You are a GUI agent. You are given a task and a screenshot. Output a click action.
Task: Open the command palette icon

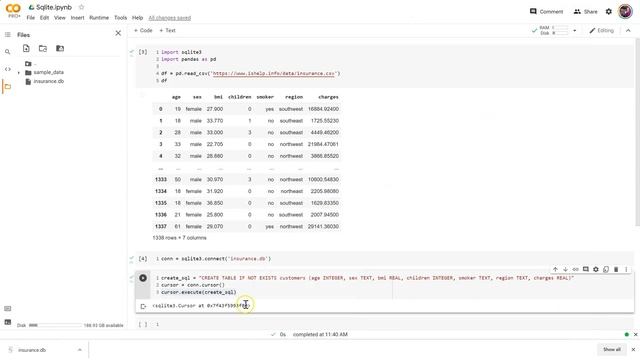click(8, 309)
